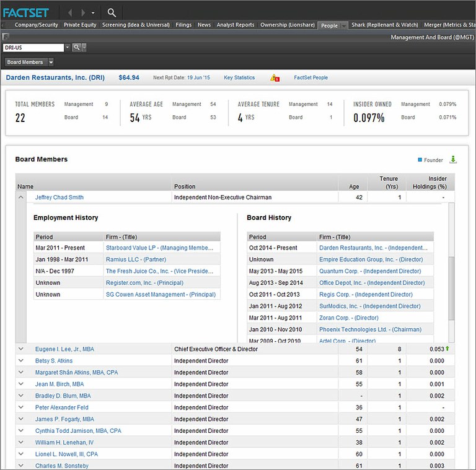Image resolution: width=476 pixels, height=470 pixels.
Task: Open the Office Depot, Inc. board link
Action: [x=372, y=283]
